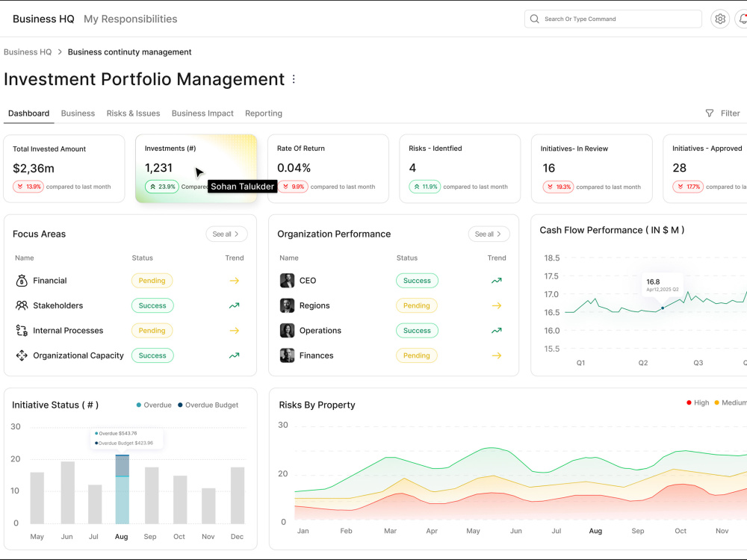Toggle the Overdue legend item
Screen dimensions: 747x560
pyautogui.click(x=154, y=405)
